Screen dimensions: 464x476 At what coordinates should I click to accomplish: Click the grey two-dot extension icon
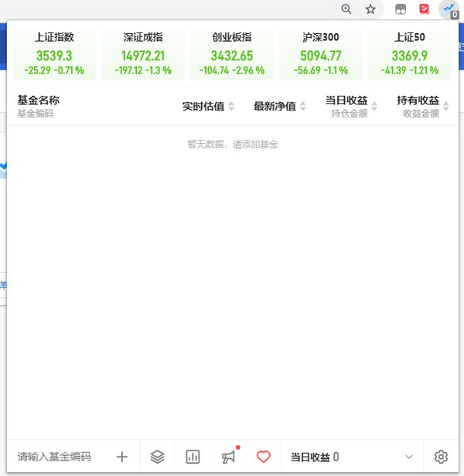[x=401, y=9]
